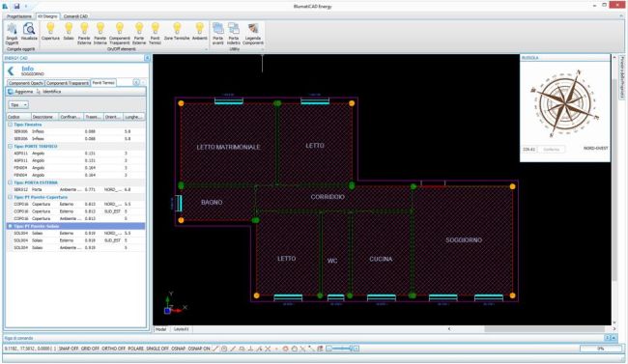Click the CUCINA room label
The image size is (628, 364).
(381, 259)
